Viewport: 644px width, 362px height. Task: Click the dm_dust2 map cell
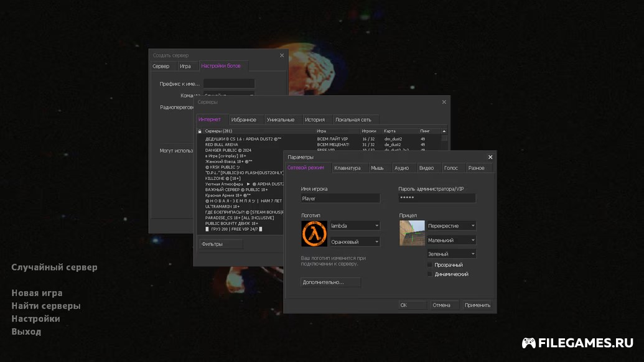393,139
